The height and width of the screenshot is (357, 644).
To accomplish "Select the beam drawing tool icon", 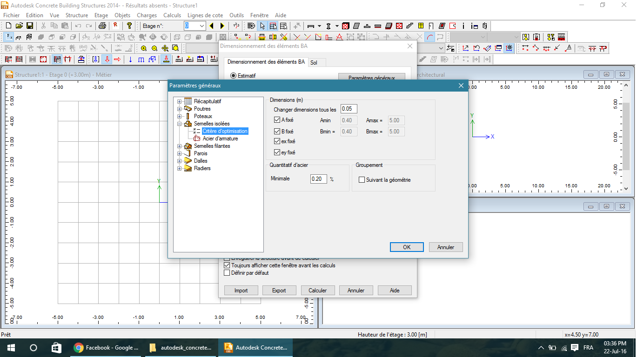I will coord(311,26).
